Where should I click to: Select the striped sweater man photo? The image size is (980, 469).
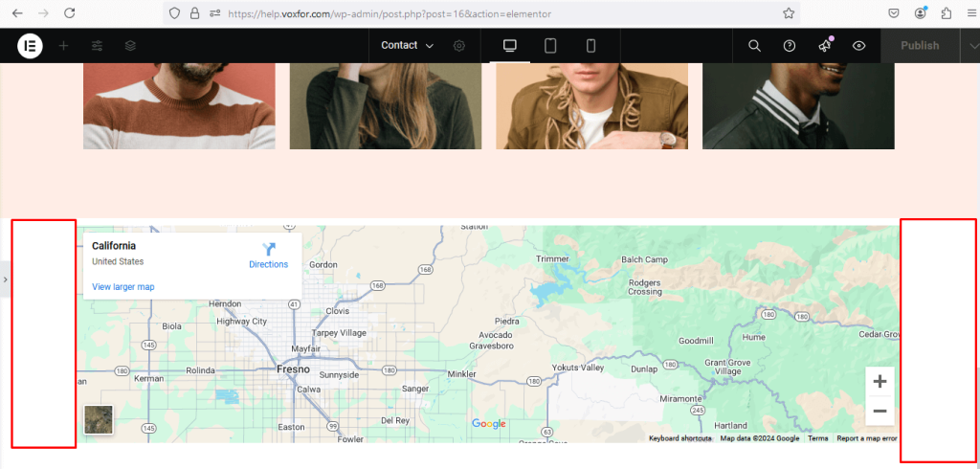click(179, 105)
